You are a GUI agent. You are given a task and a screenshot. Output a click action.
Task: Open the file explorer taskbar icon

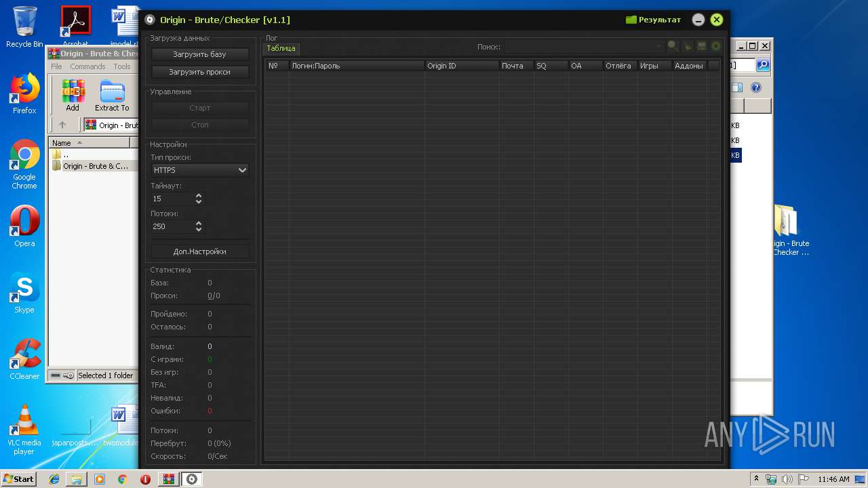pos(77,479)
